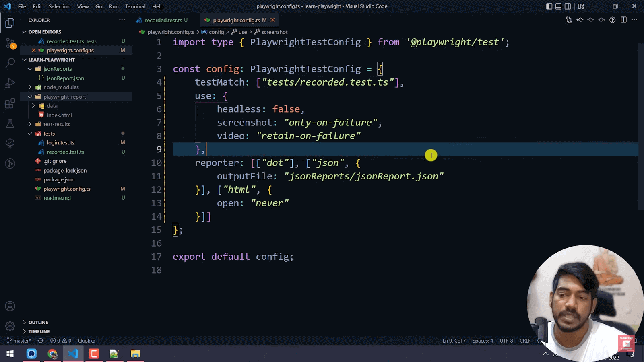Image resolution: width=644 pixels, height=362 pixels.
Task: Expand the test-results folder
Action: coord(57,124)
